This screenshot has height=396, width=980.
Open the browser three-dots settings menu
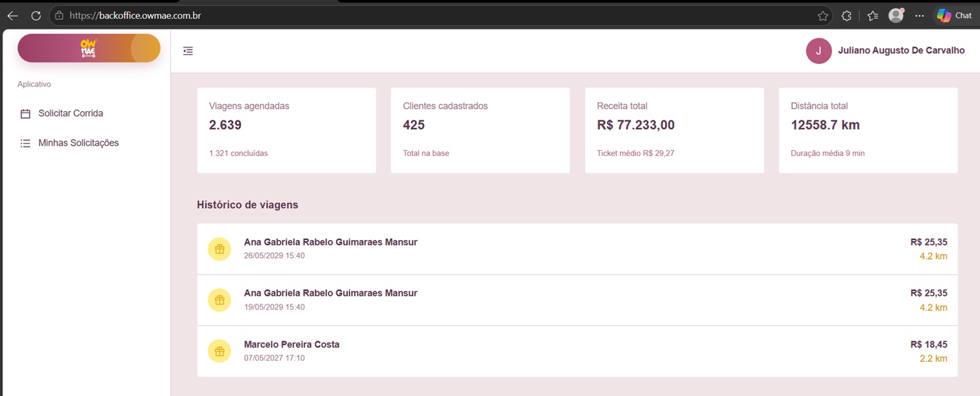point(919,16)
